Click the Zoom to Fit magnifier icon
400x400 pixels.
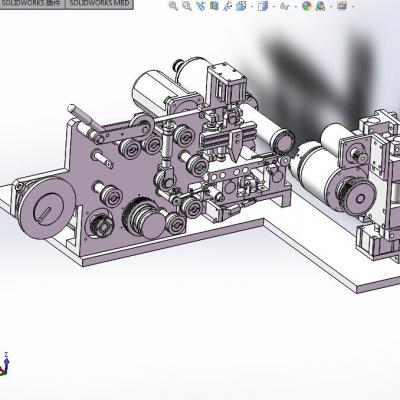173,6
